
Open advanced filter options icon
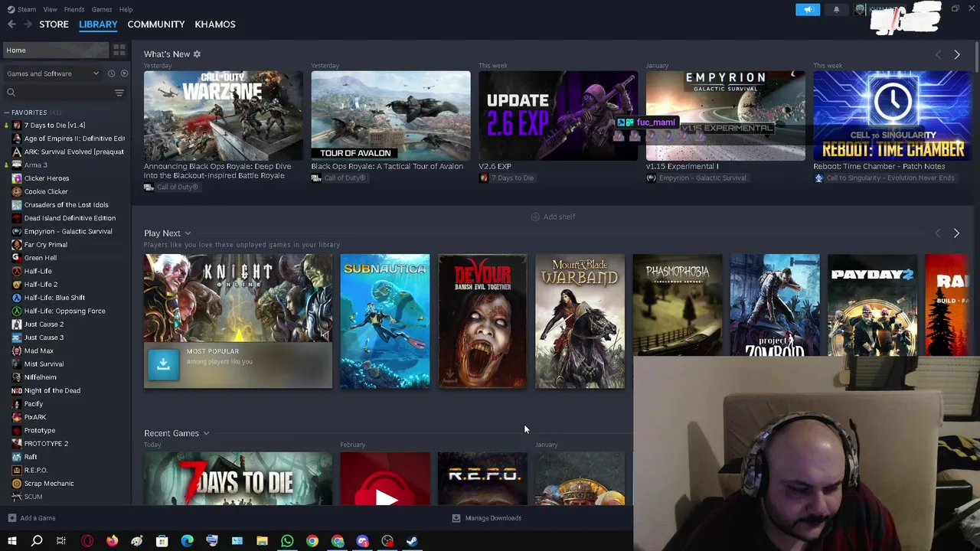(119, 93)
